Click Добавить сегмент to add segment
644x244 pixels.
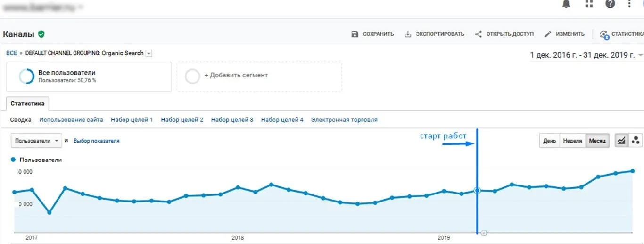pyautogui.click(x=236, y=75)
